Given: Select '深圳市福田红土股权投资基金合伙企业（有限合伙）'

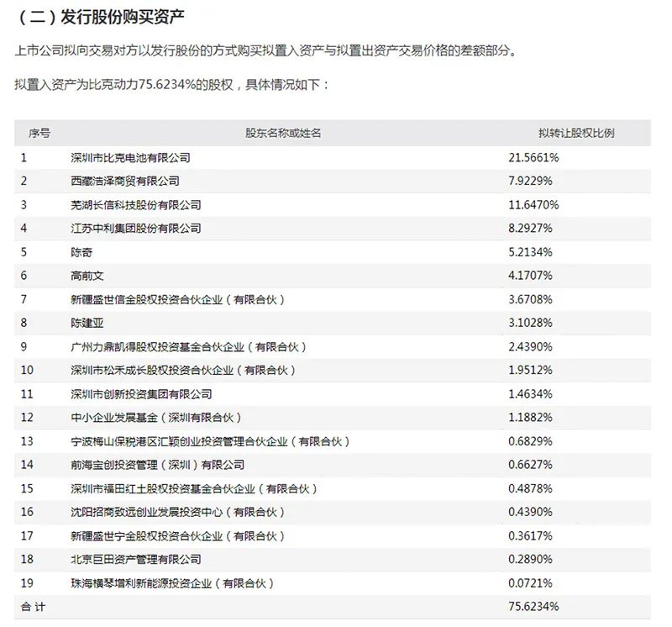Looking at the screenshot, I should (194, 488).
